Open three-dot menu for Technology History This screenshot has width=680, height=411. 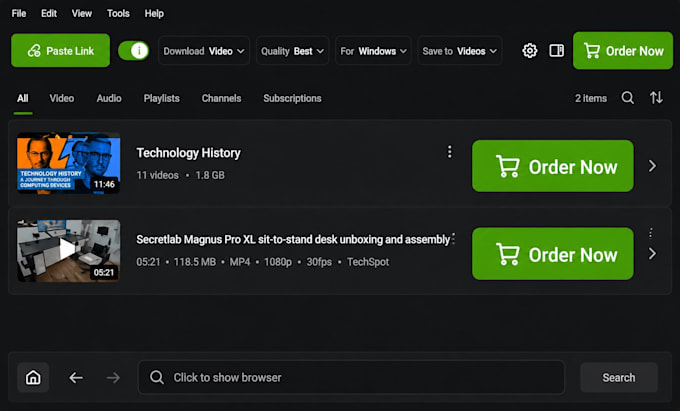coord(450,152)
